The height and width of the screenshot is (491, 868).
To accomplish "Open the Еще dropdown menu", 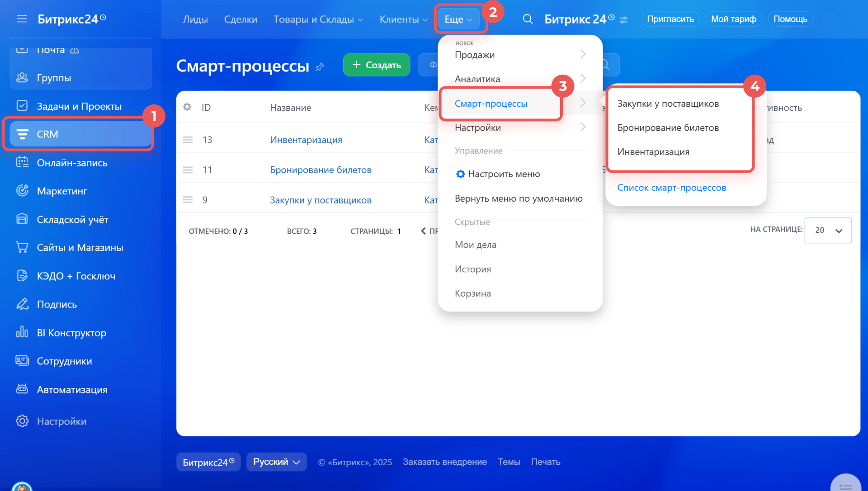I will click(458, 19).
